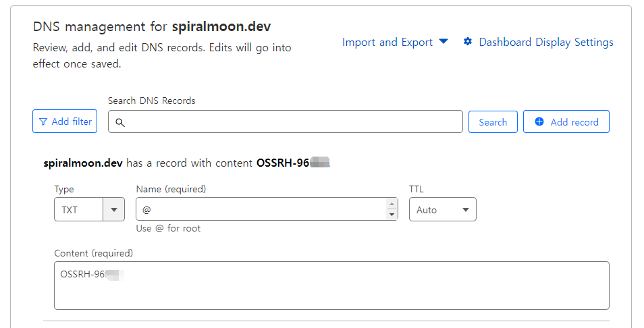
Task: Click into the Name (required) field
Action: (261, 209)
